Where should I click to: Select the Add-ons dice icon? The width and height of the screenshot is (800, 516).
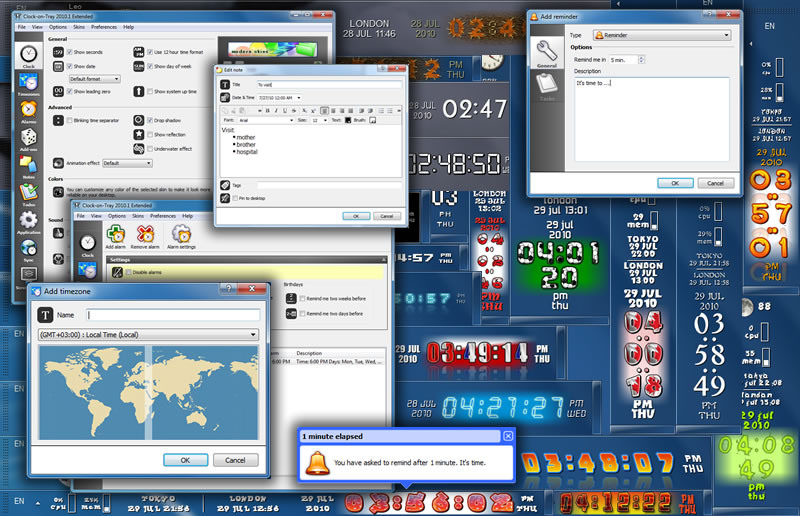(28, 136)
